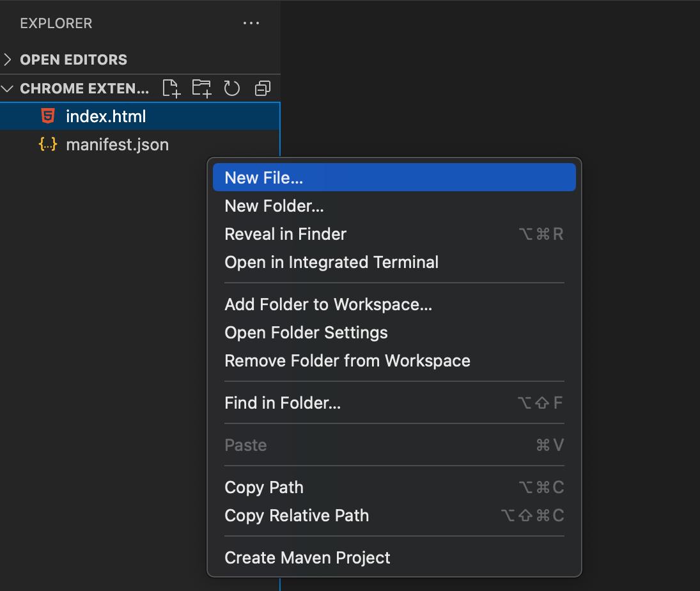
Task: Choose Reveal in Finder from the menu
Action: pyautogui.click(x=285, y=233)
